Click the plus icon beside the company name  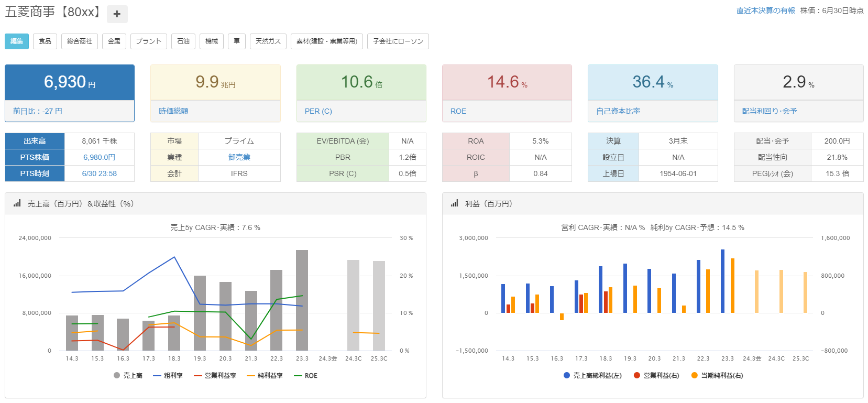click(x=117, y=14)
